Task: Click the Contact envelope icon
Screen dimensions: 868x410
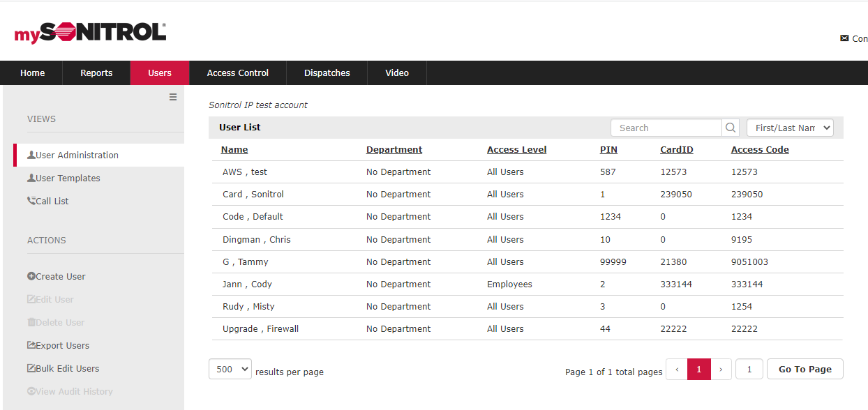Action: point(844,38)
